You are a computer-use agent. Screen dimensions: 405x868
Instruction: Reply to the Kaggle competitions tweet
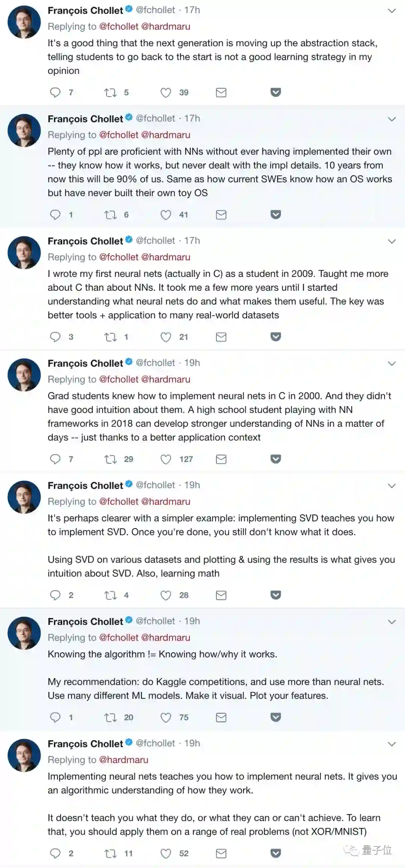(x=55, y=717)
